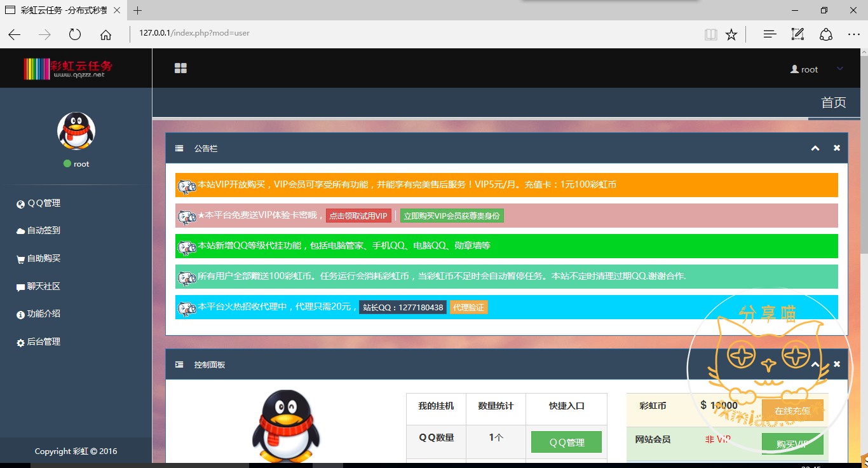Click the globe icon beside QQ管理

tap(21, 204)
